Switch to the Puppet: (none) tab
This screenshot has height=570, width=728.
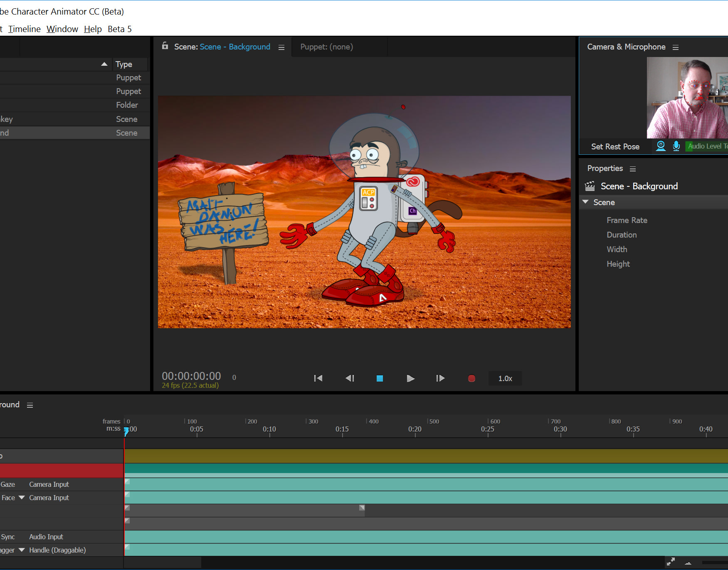[327, 47]
